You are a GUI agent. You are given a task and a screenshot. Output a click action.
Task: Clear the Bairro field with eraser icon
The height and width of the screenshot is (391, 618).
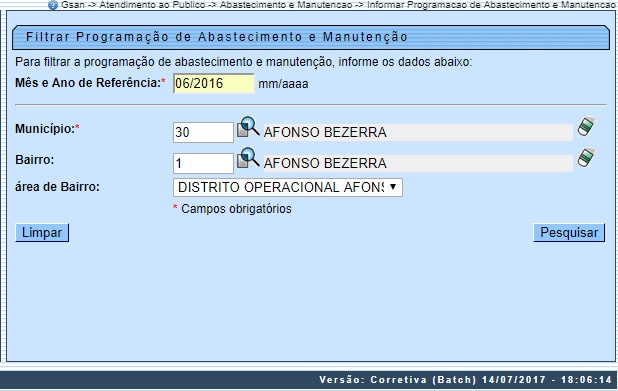586,158
